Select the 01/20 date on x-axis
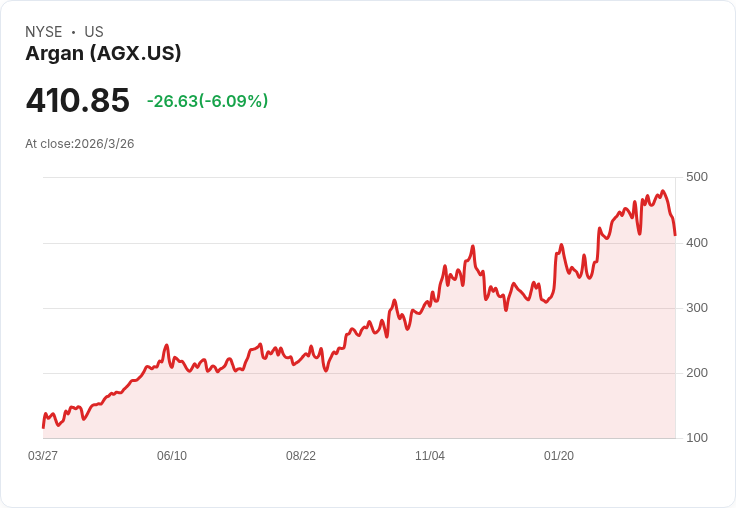The height and width of the screenshot is (508, 736). [559, 456]
